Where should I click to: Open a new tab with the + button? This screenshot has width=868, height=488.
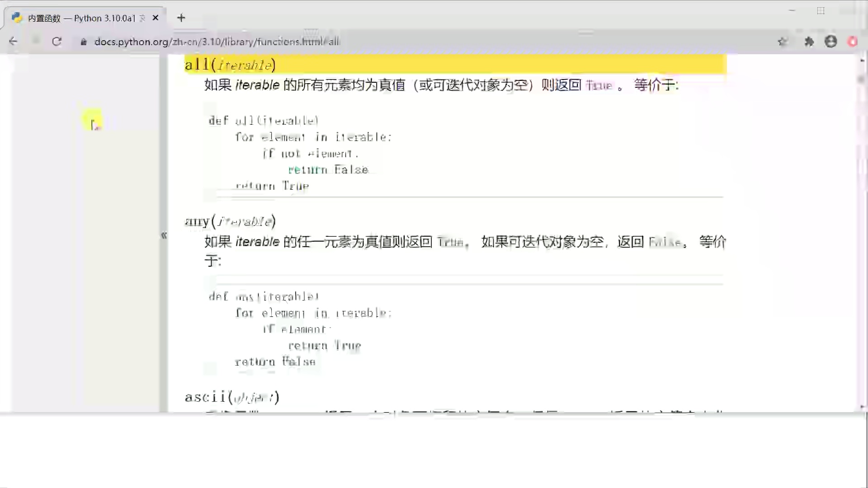pos(181,18)
